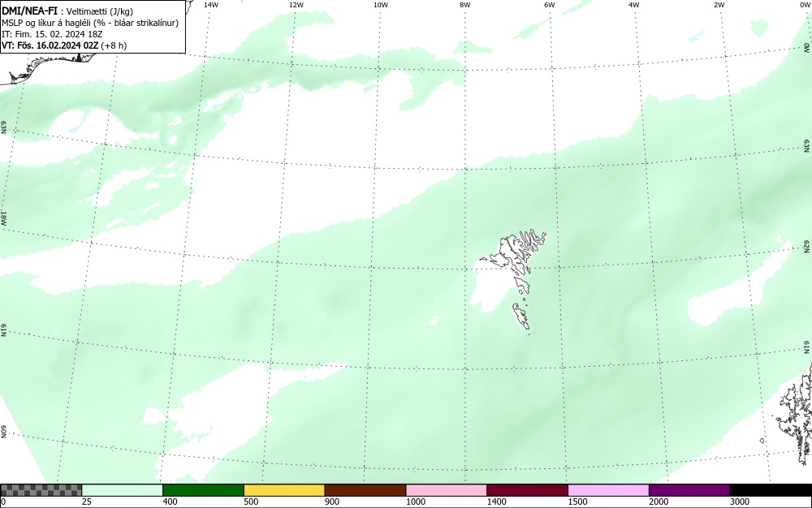Click the 10W longitude label
Screen dimensions: 812x508
[381, 5]
